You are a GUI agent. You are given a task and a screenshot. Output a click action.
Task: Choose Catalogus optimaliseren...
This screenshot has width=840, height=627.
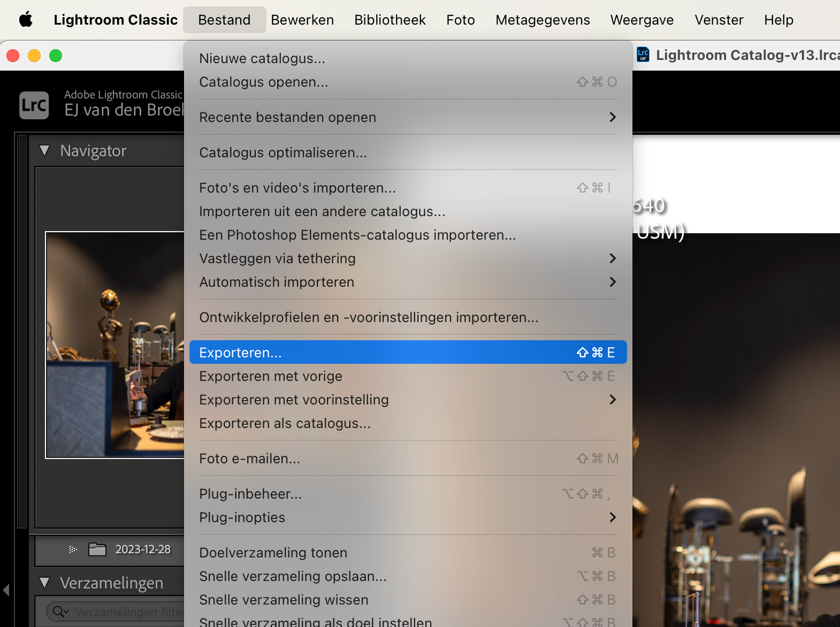click(x=408, y=152)
